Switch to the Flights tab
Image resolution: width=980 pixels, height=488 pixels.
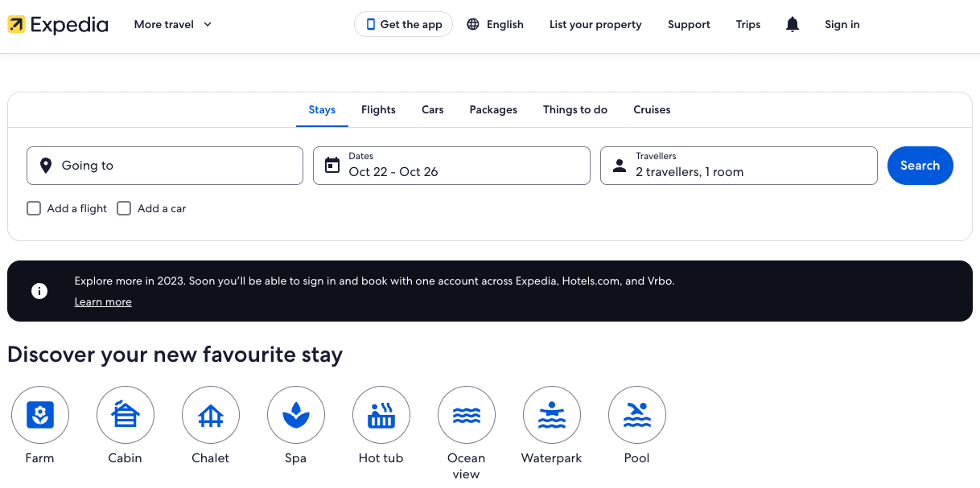pyautogui.click(x=378, y=110)
